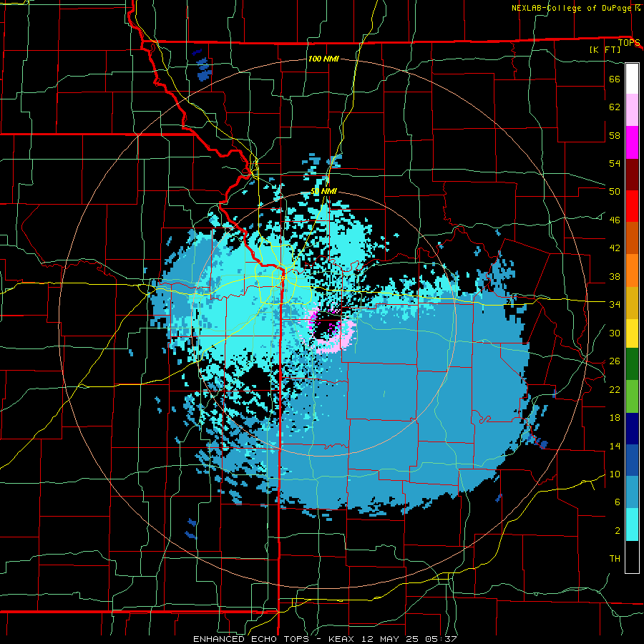
Task: Click the '66' legend value
Action: click(615, 79)
